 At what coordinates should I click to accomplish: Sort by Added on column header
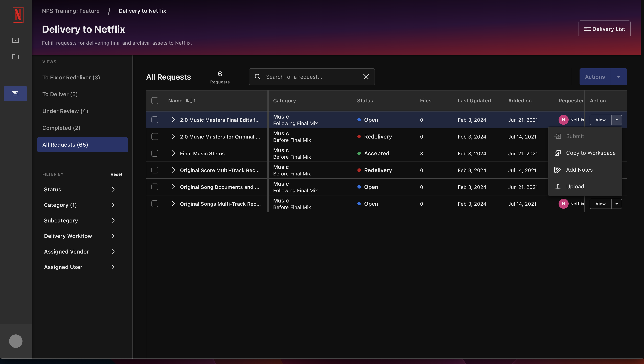[x=520, y=101]
